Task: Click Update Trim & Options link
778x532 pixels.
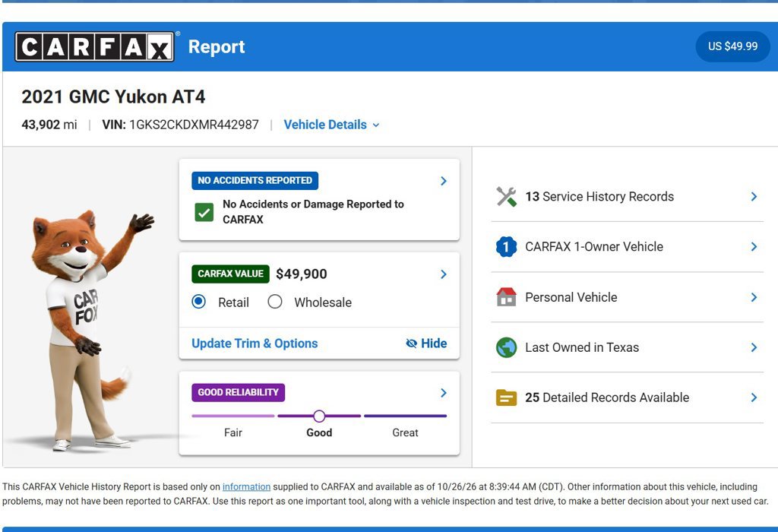Action: click(255, 344)
